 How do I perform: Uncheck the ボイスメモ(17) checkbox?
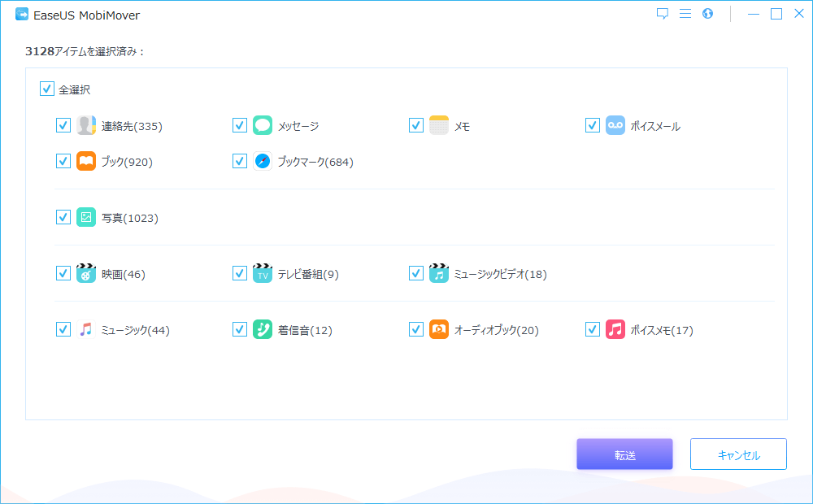tap(593, 329)
